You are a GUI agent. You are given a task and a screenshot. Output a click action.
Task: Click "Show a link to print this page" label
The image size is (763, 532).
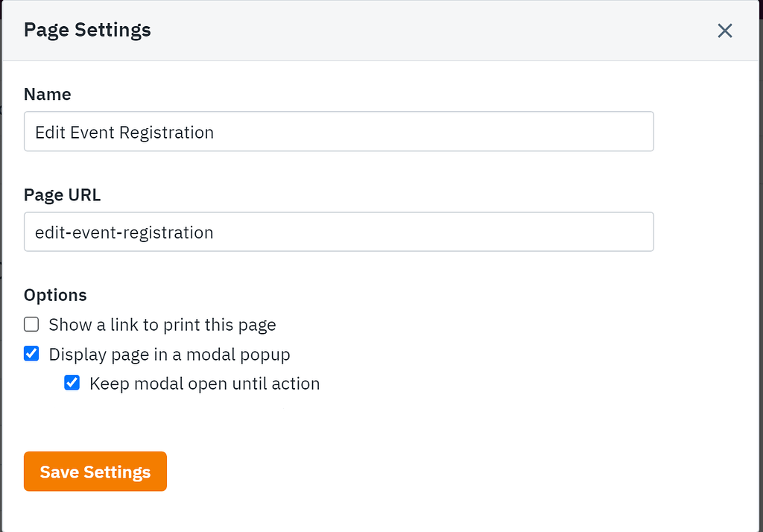point(162,325)
